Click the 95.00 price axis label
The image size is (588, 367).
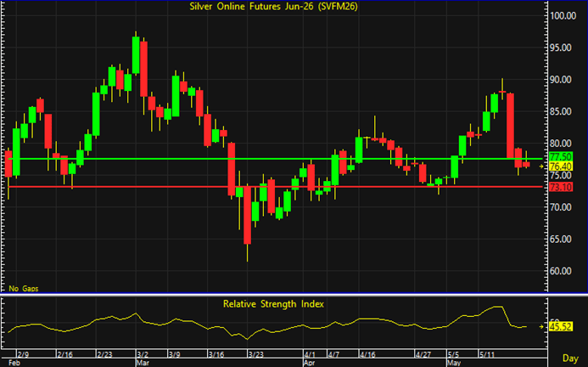pos(561,48)
